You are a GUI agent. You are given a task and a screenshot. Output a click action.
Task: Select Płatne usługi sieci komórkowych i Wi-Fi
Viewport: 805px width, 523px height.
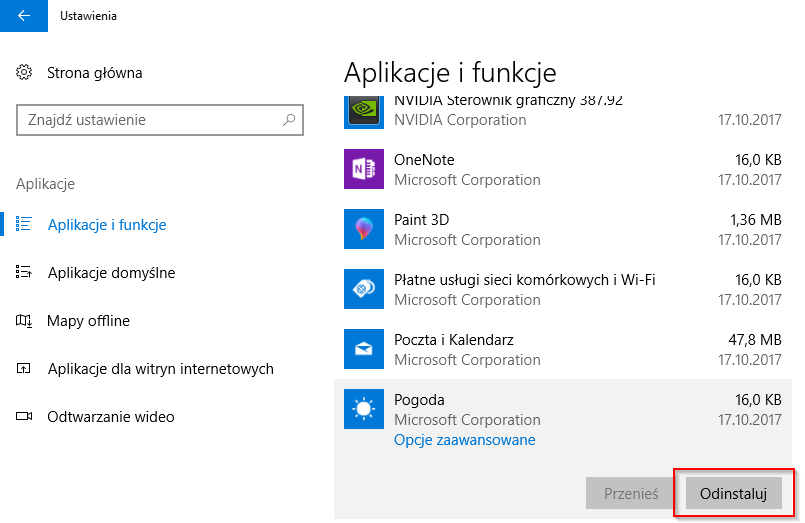[525, 280]
